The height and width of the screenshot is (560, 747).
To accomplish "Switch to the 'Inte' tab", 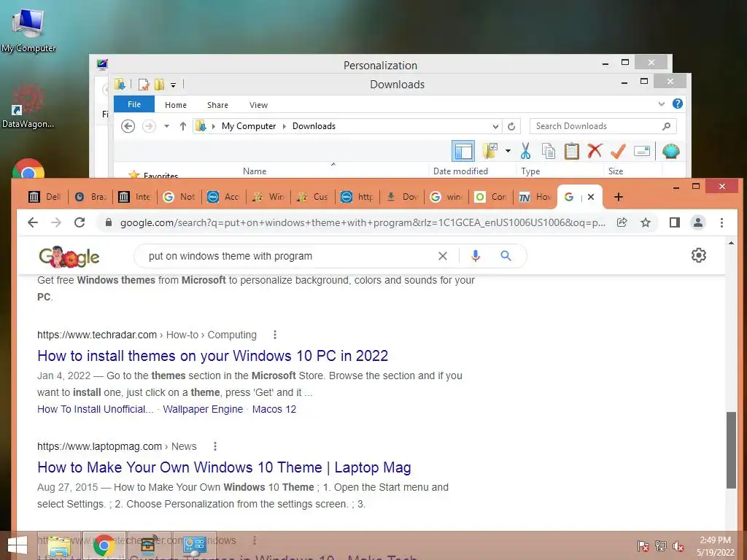I will pos(134,197).
